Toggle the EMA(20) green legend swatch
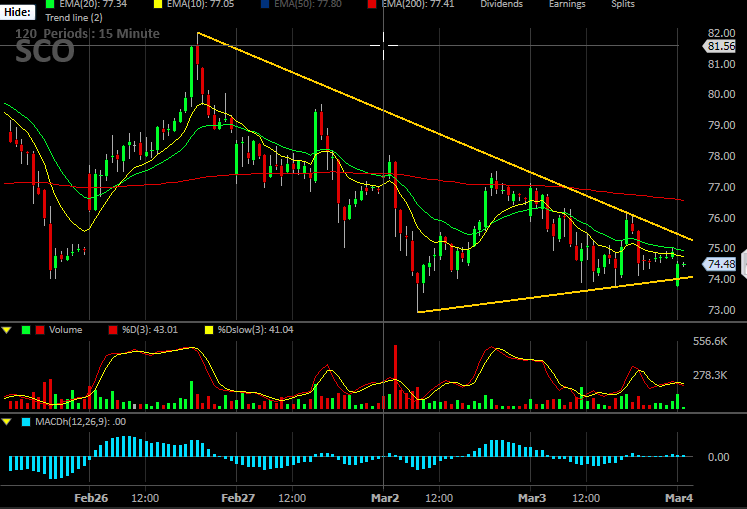 click(50, 4)
